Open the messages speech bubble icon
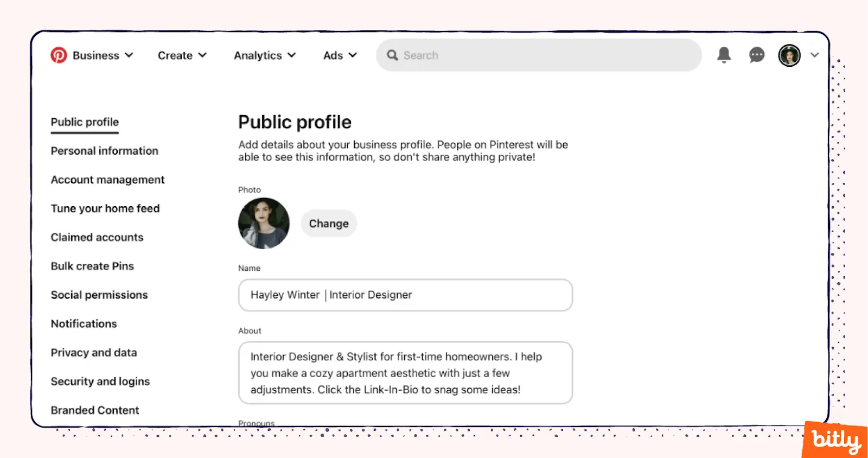The image size is (868, 458). [x=757, y=55]
